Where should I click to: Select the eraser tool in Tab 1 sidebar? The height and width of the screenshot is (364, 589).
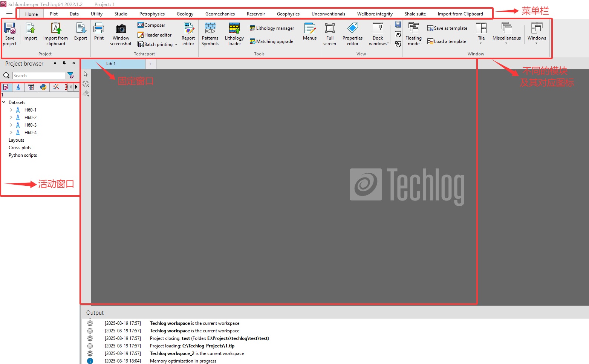point(86,93)
